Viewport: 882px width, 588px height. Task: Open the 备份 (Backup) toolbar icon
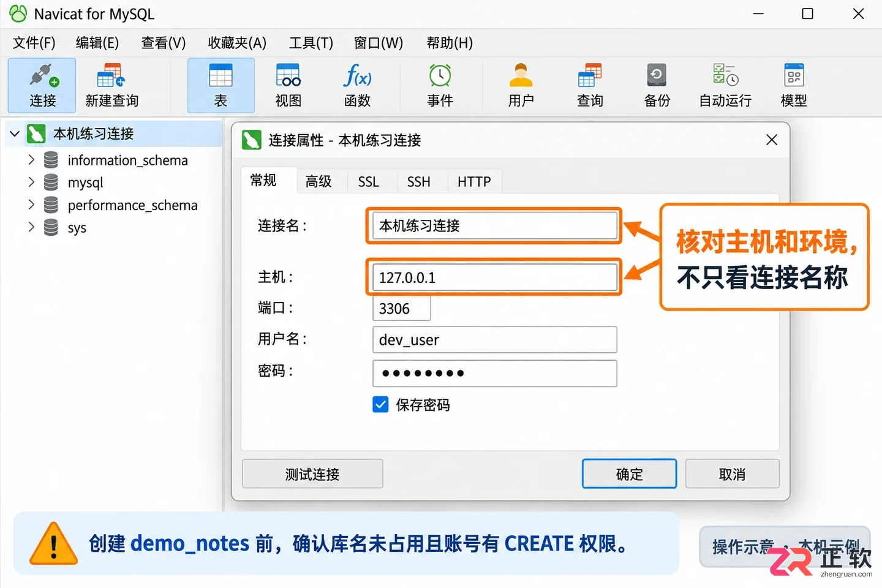pyautogui.click(x=657, y=85)
